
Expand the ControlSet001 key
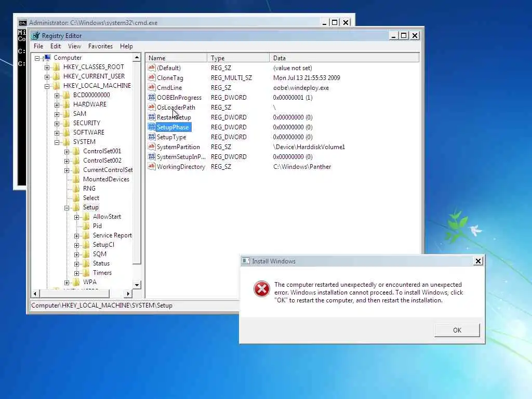67,152
